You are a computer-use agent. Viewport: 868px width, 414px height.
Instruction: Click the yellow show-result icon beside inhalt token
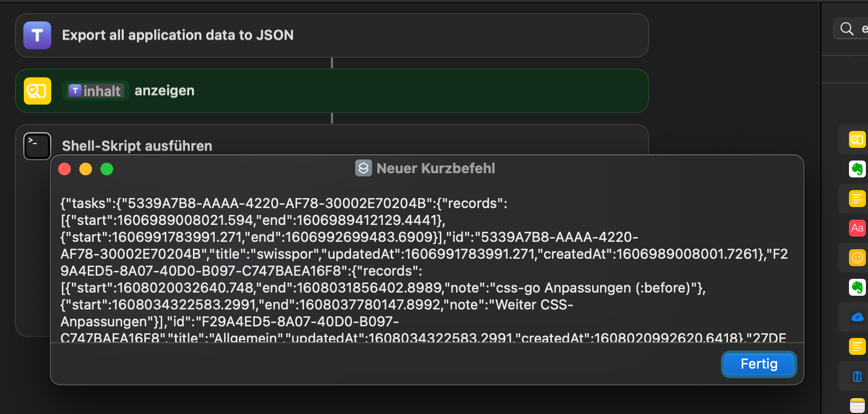(37, 91)
